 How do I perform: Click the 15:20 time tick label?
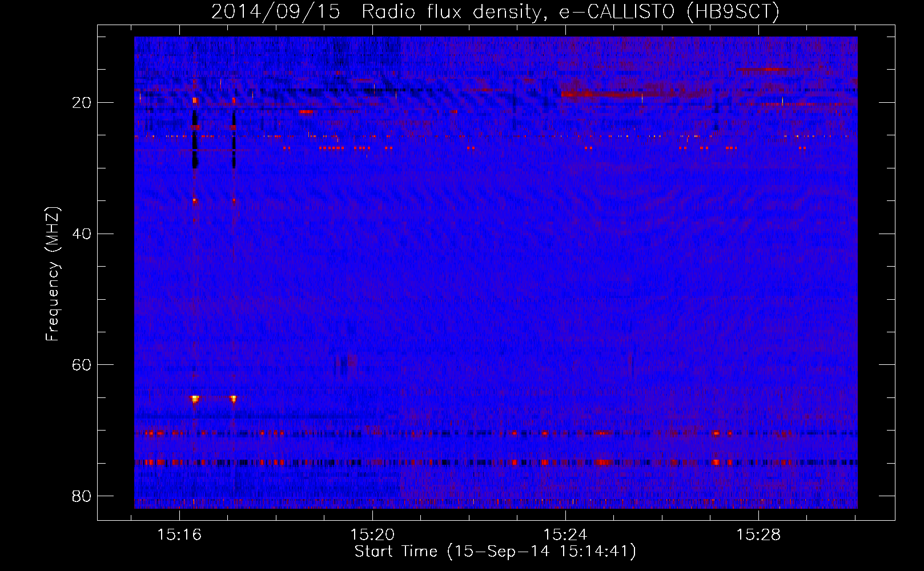click(372, 535)
